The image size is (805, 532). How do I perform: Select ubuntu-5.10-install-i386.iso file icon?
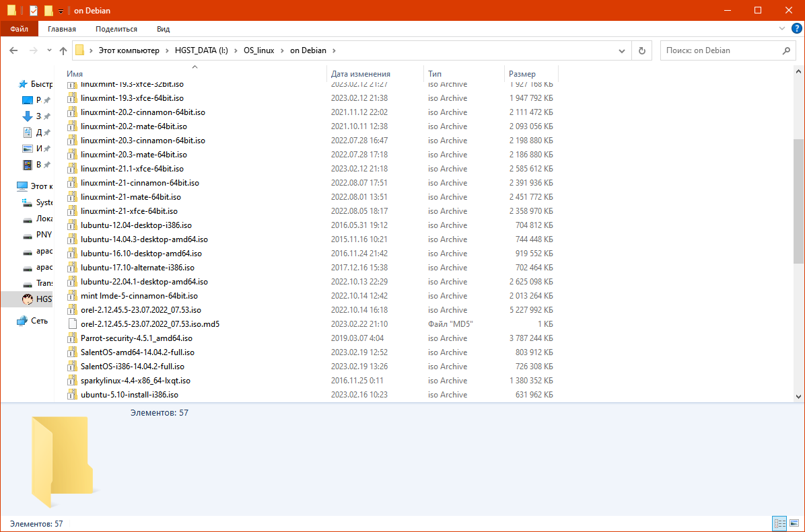pyautogui.click(x=73, y=395)
